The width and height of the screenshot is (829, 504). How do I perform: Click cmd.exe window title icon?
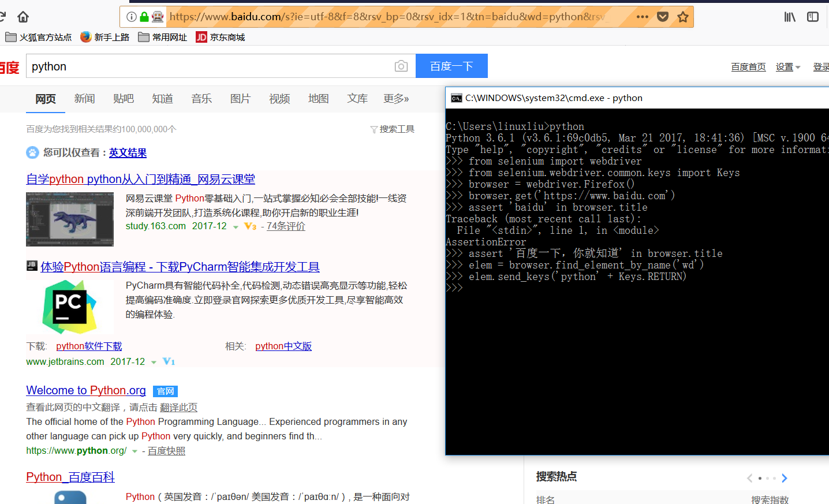[x=456, y=98]
